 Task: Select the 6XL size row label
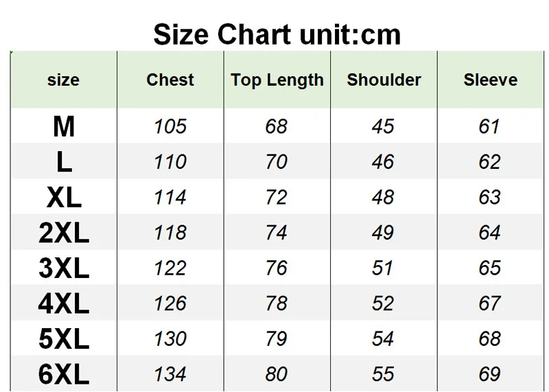click(x=64, y=374)
